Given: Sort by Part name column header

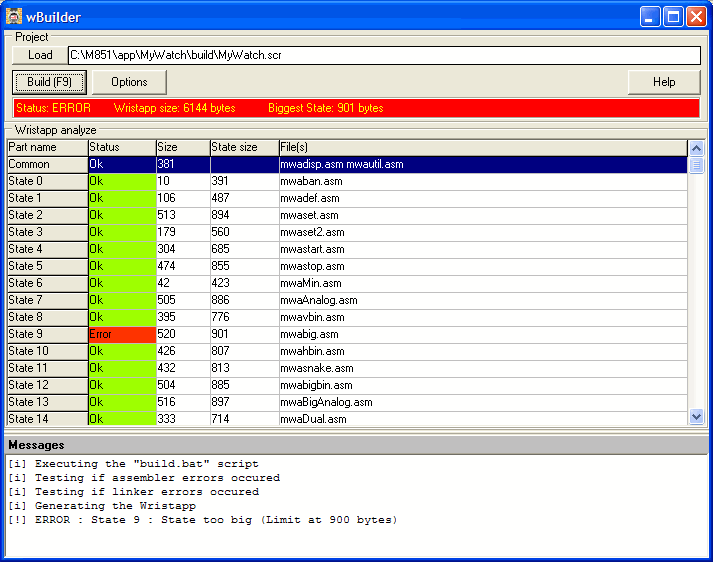Looking at the screenshot, I should (x=47, y=147).
